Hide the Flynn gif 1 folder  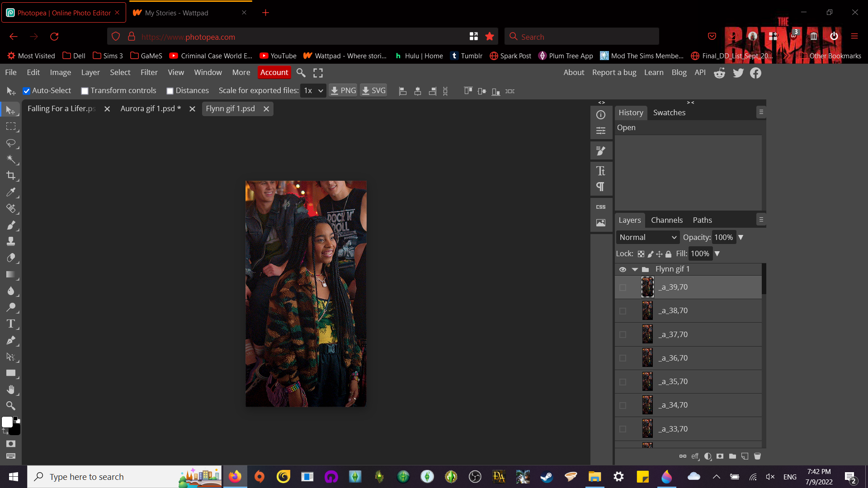tap(623, 269)
